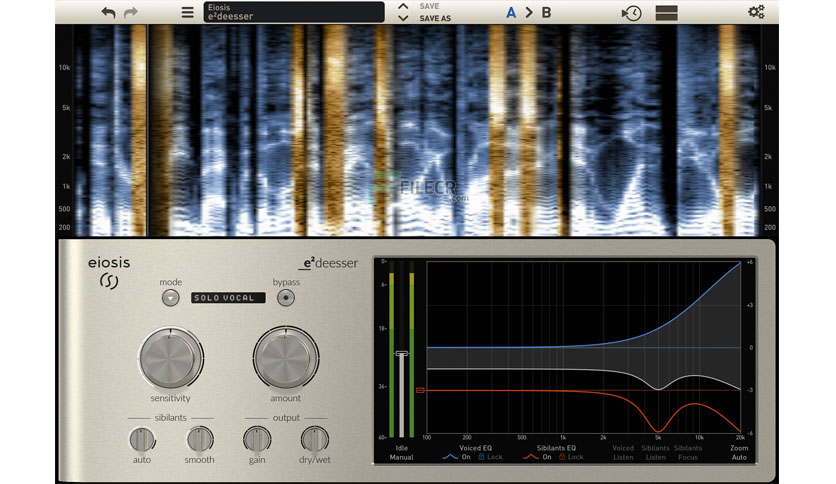Open the history clock icon
836x484 pixels.
point(632,13)
